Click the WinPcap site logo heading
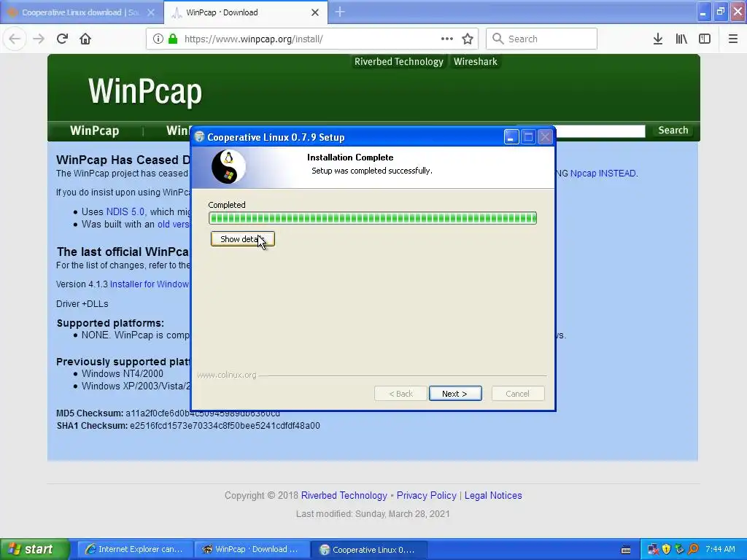Image resolution: width=747 pixels, height=560 pixels. point(145,91)
